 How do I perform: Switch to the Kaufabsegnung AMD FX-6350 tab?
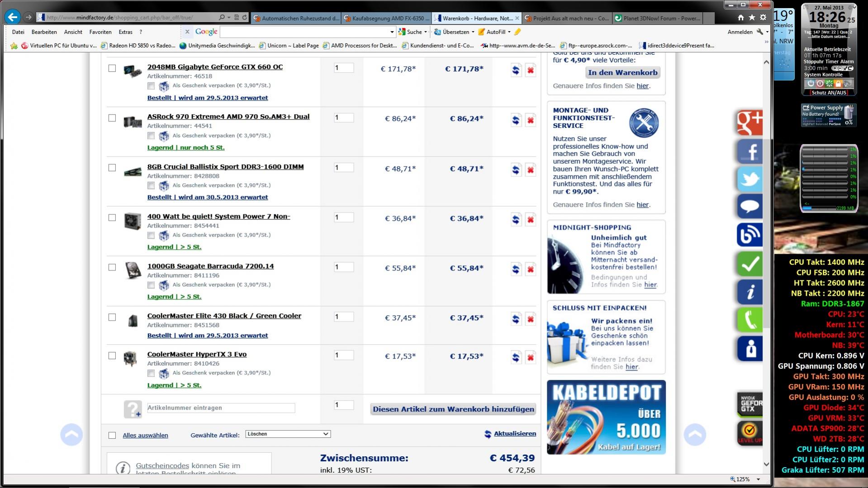click(386, 18)
